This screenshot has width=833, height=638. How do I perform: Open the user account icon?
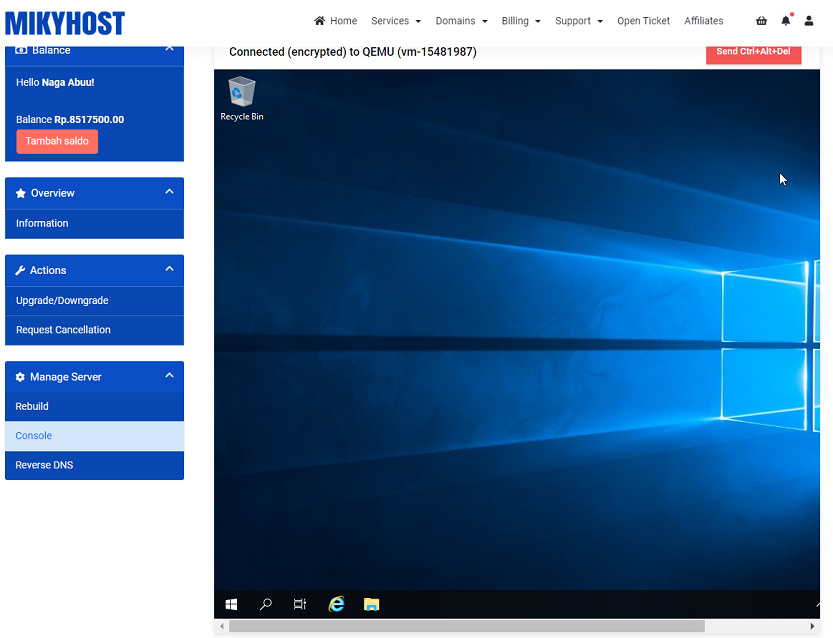point(809,21)
